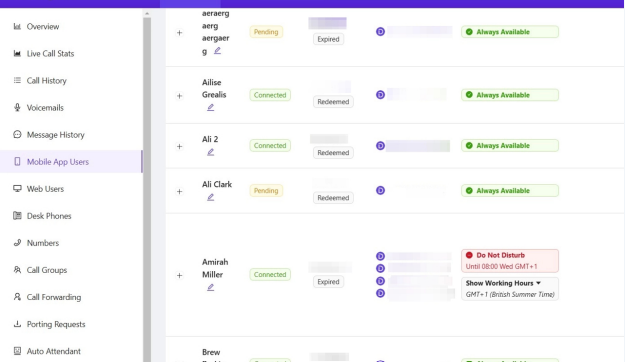Click the Numbers handset icon

click(x=17, y=242)
